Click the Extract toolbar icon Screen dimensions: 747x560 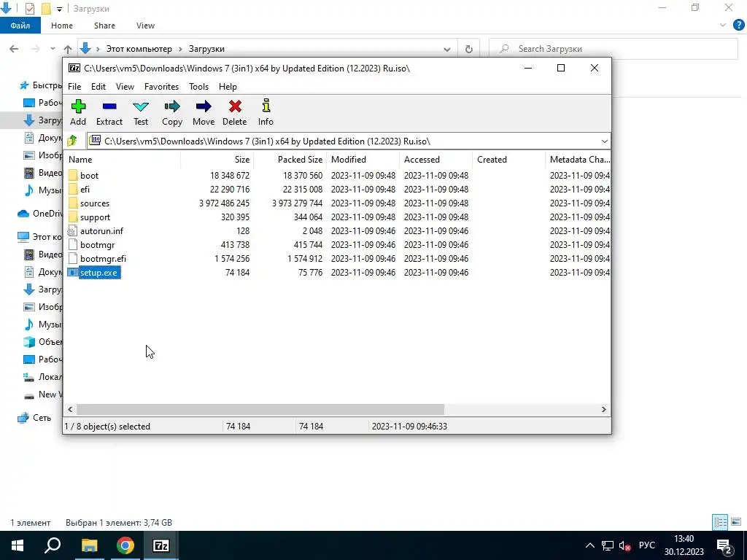(x=109, y=106)
